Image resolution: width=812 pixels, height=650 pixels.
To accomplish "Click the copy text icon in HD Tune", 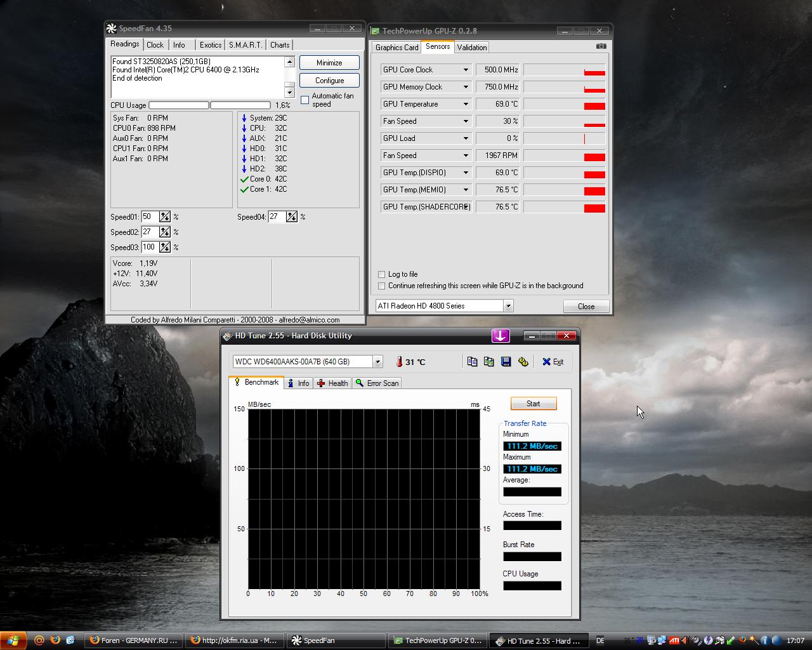I will pos(472,362).
